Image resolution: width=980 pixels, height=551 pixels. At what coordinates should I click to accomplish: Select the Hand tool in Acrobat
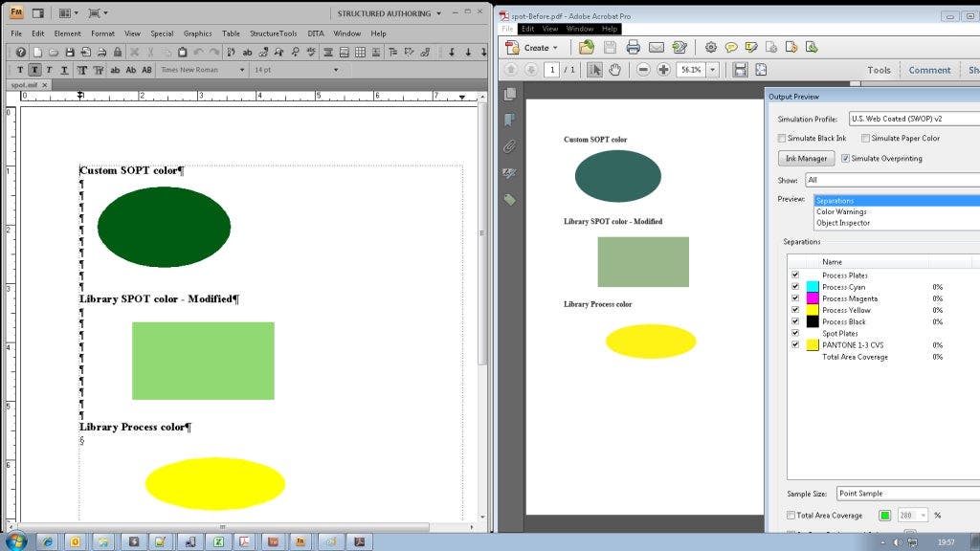point(616,69)
